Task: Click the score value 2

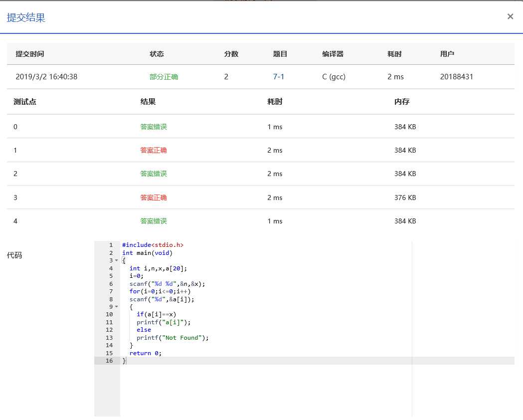Action: point(226,77)
